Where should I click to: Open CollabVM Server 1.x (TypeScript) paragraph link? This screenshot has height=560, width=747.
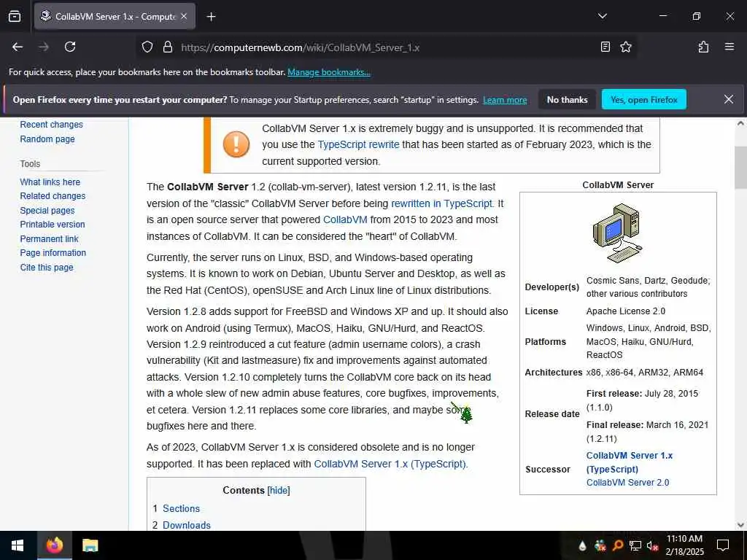[x=391, y=464]
